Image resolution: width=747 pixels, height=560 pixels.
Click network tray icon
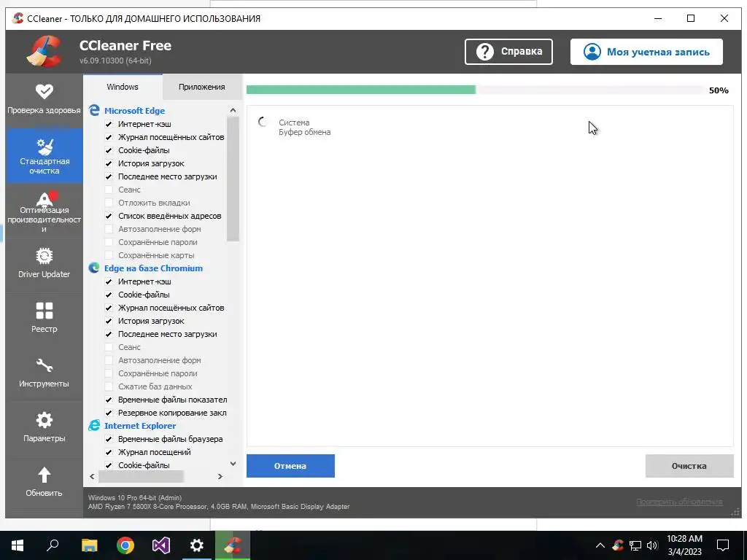click(635, 545)
